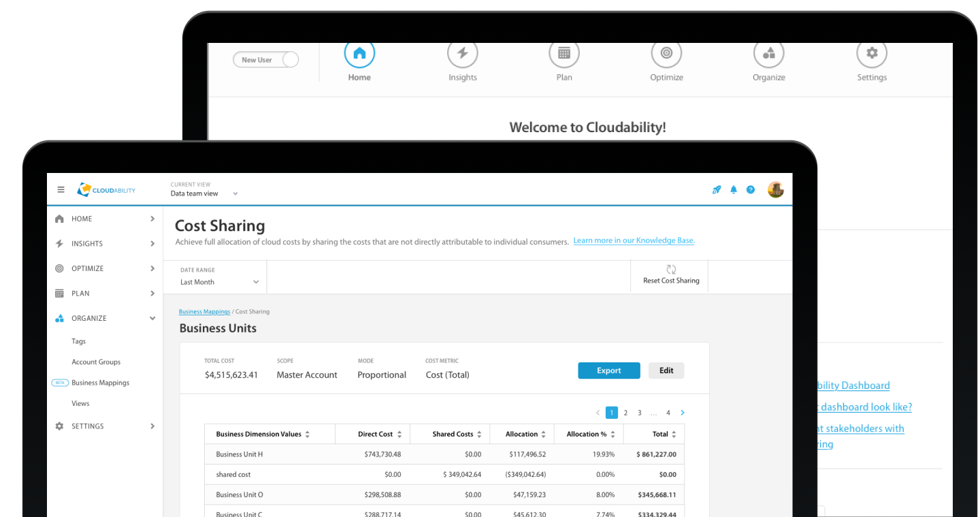
Task: Select the shared cost row name
Action: pyautogui.click(x=233, y=475)
